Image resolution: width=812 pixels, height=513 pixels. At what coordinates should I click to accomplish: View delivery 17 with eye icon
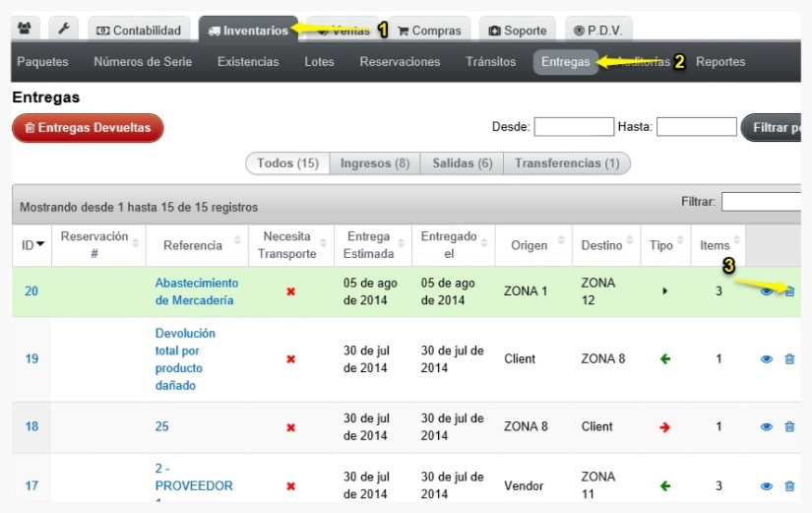point(767,486)
